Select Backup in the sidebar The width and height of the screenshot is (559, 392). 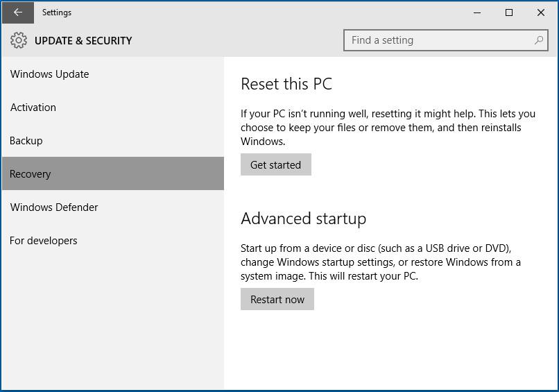point(113,141)
